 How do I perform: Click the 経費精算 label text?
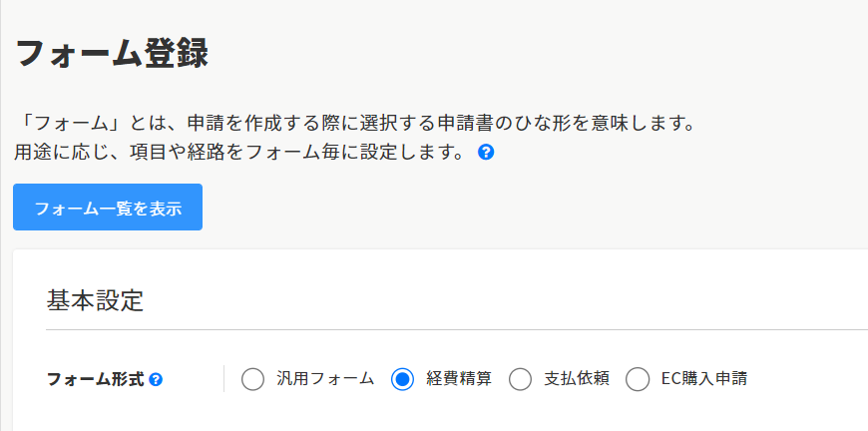click(x=459, y=379)
